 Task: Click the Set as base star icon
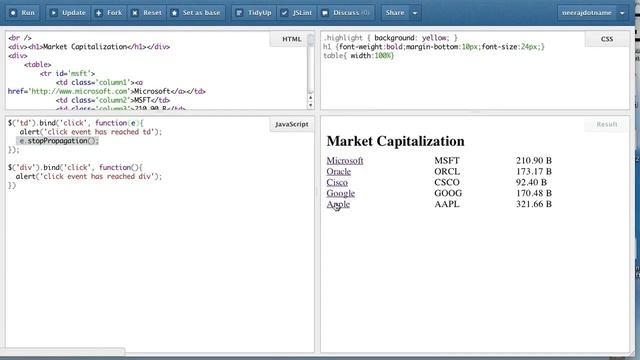pos(174,13)
